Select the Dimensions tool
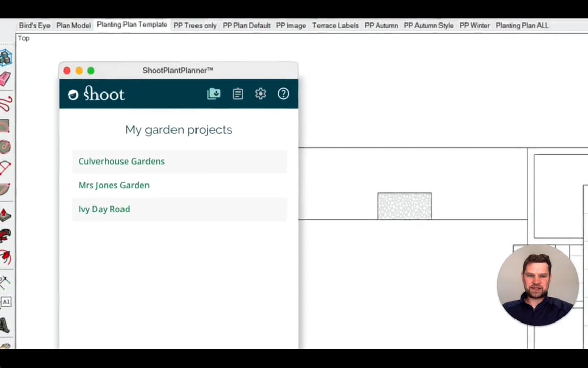The image size is (588, 368). (x=5, y=282)
